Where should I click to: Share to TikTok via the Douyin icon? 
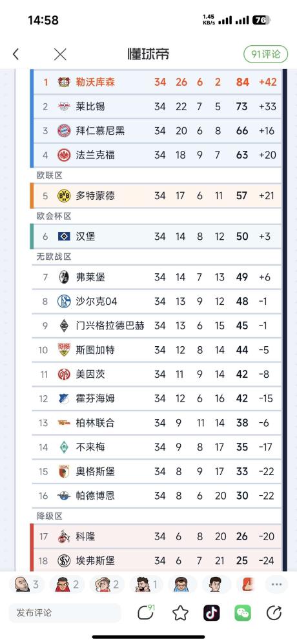[x=211, y=613]
